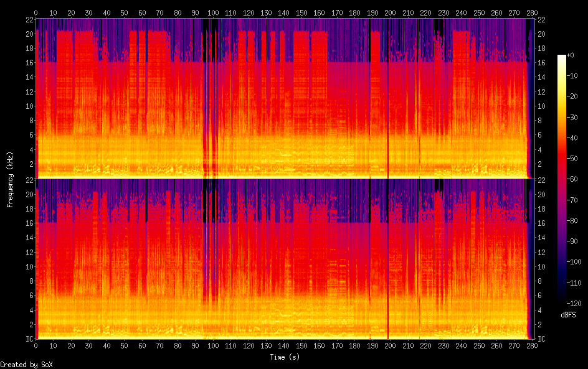Click the "Time (s)" axis label
588x369 pixels.
pos(285,357)
